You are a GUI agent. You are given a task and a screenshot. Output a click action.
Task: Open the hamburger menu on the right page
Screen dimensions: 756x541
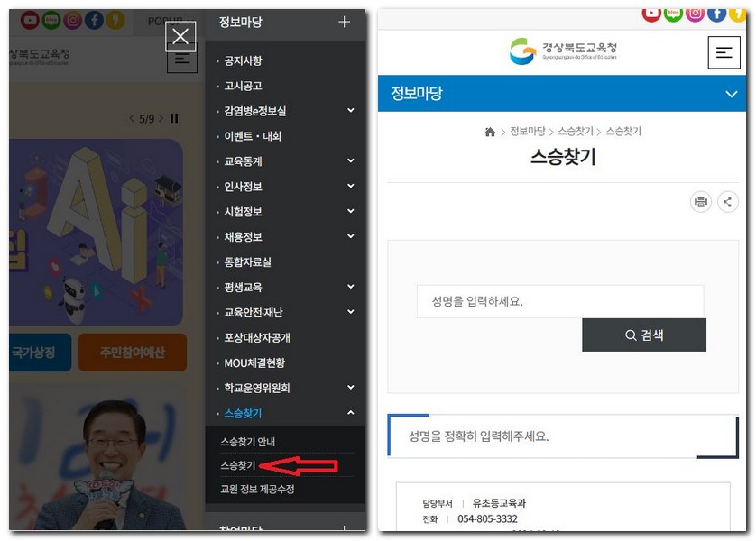coord(723,51)
